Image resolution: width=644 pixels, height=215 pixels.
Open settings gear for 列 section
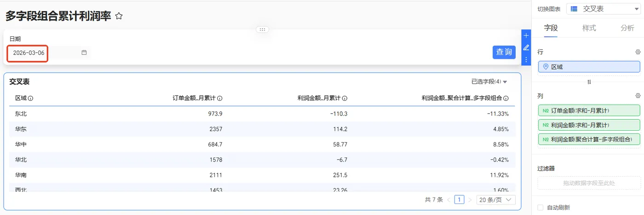coord(638,96)
